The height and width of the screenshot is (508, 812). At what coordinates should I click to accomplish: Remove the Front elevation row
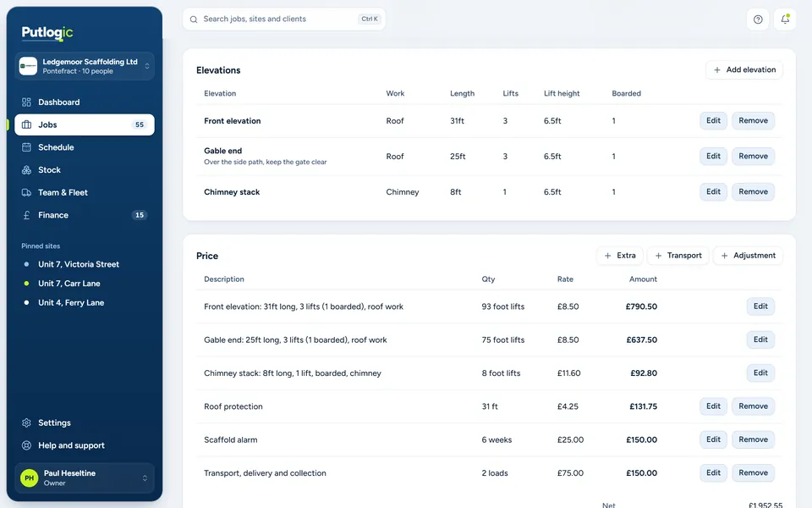tap(753, 121)
